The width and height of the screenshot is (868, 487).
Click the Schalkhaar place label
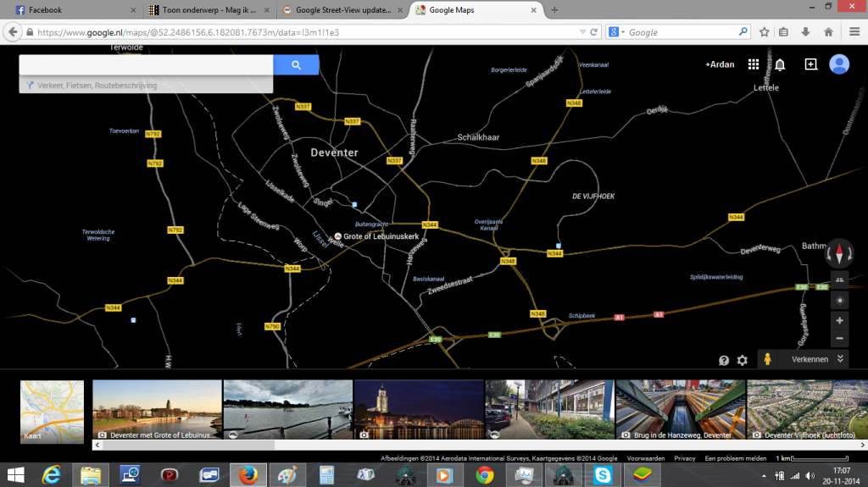tap(478, 137)
